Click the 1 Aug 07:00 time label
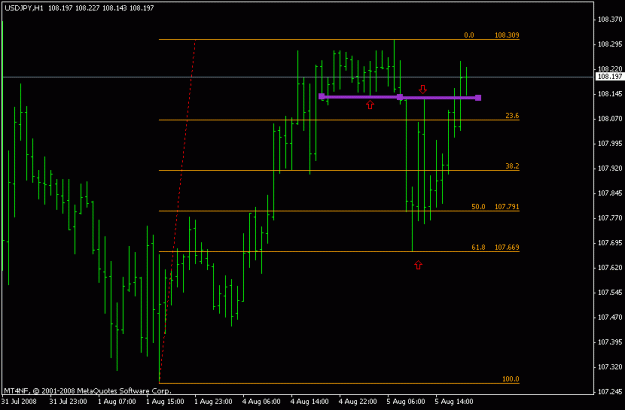Screen dimensions: 625x410 point(117,401)
